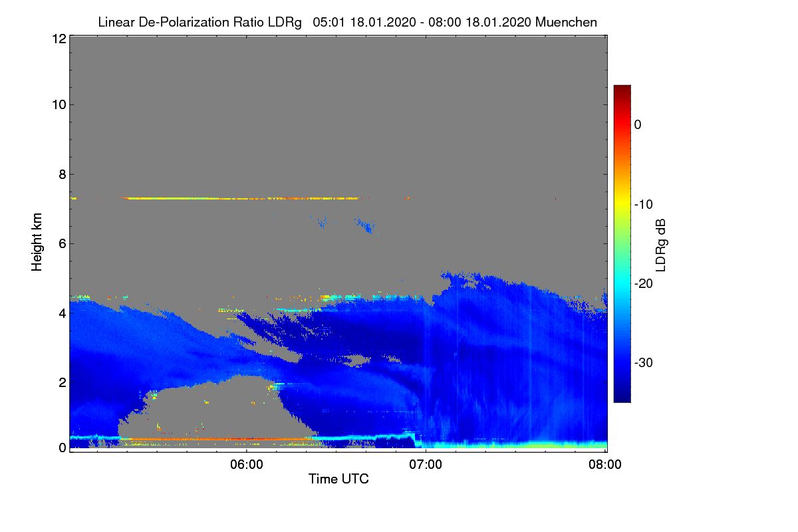Viewport: 798px width, 532px height.
Task: Click the height axis value 12
Action: (x=58, y=39)
